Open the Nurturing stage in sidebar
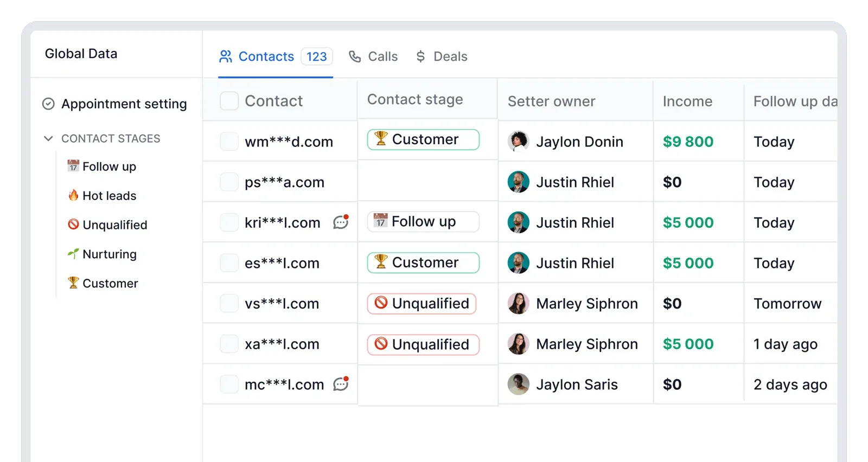868x462 pixels. 102,254
